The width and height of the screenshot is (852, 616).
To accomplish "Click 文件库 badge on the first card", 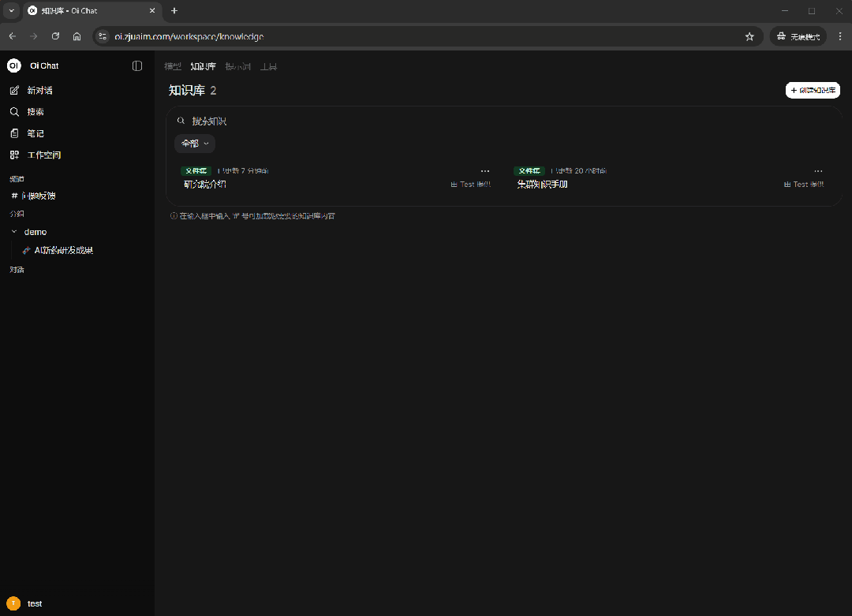I will [x=196, y=170].
